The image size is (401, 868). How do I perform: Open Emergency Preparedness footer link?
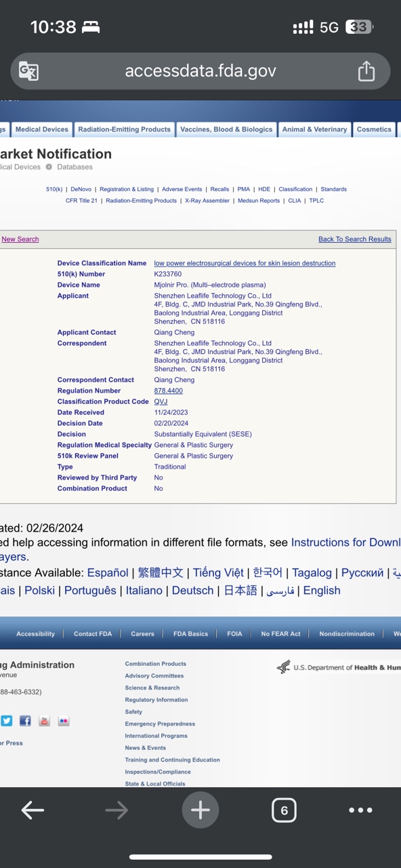160,724
